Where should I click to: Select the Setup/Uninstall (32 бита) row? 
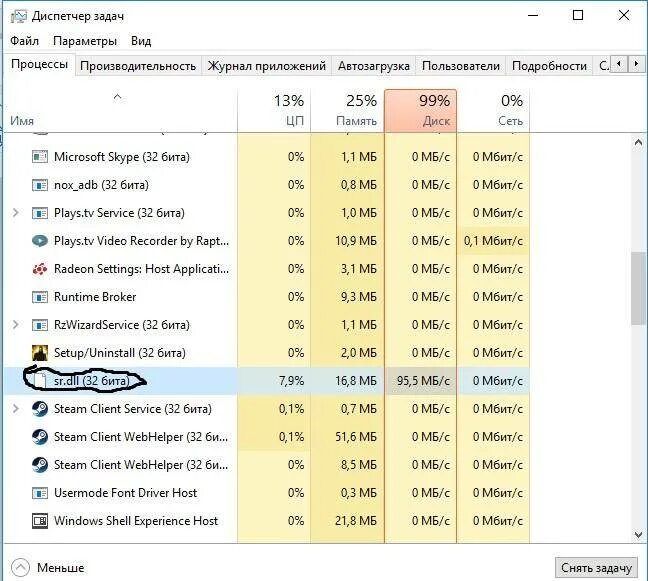tap(267, 353)
